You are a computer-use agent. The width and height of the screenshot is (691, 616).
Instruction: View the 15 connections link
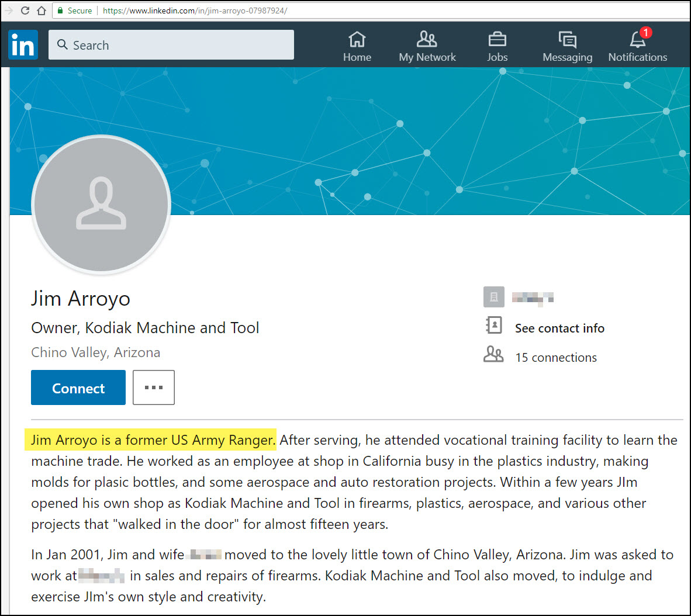click(555, 358)
